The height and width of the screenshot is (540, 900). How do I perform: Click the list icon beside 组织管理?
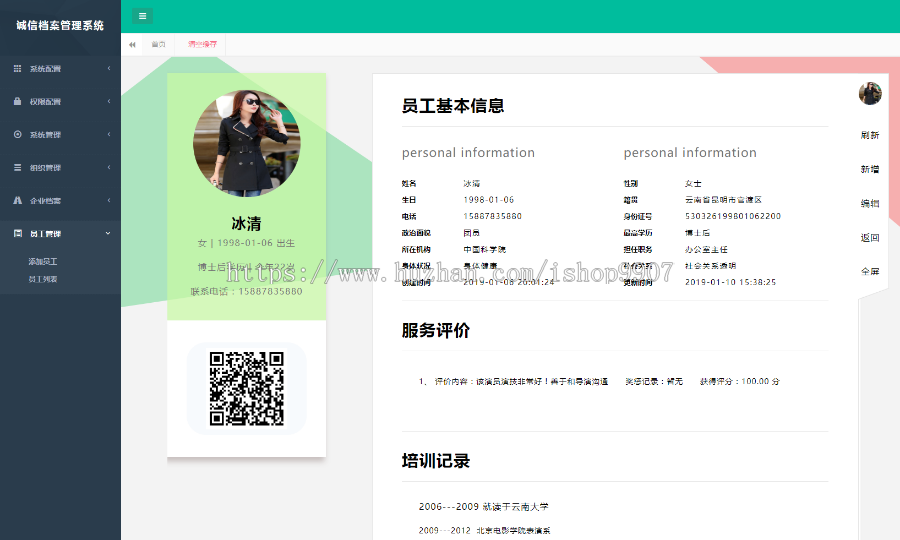(x=17, y=168)
